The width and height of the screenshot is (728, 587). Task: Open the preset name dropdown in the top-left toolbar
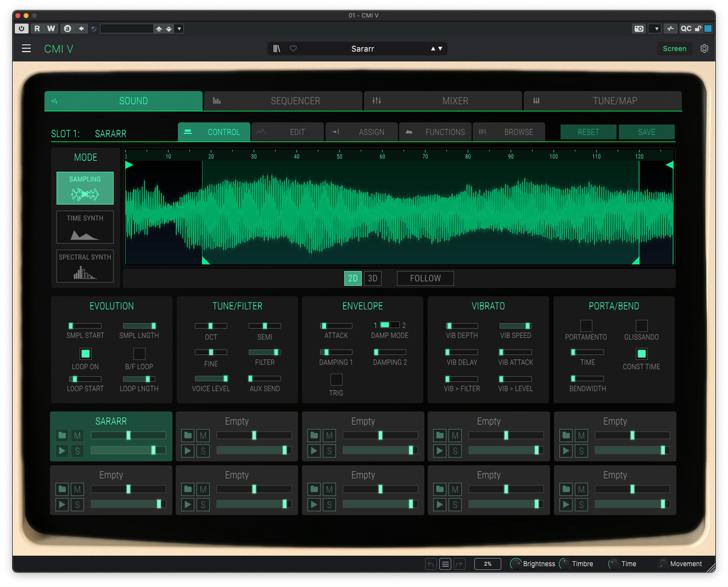(x=179, y=29)
